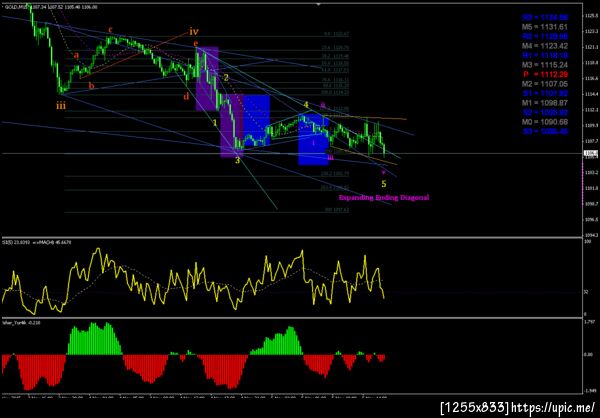Select the yellow wave number 1
The height and width of the screenshot is (418, 600).
(x=215, y=123)
